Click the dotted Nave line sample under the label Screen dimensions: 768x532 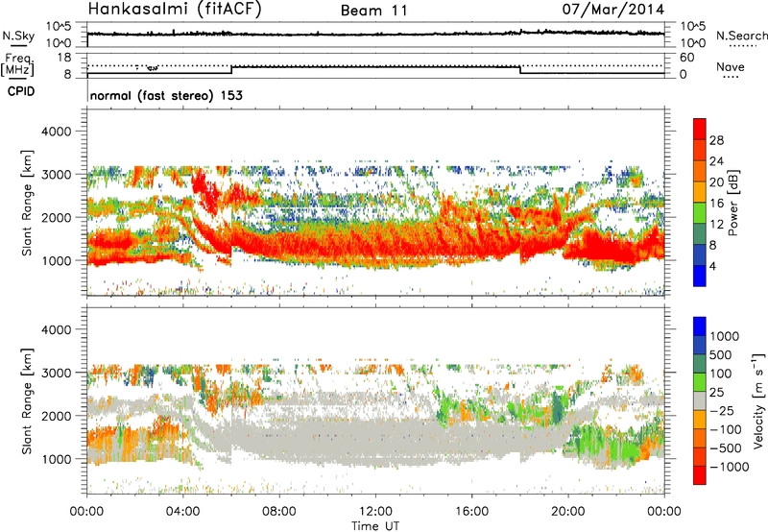click(x=731, y=77)
